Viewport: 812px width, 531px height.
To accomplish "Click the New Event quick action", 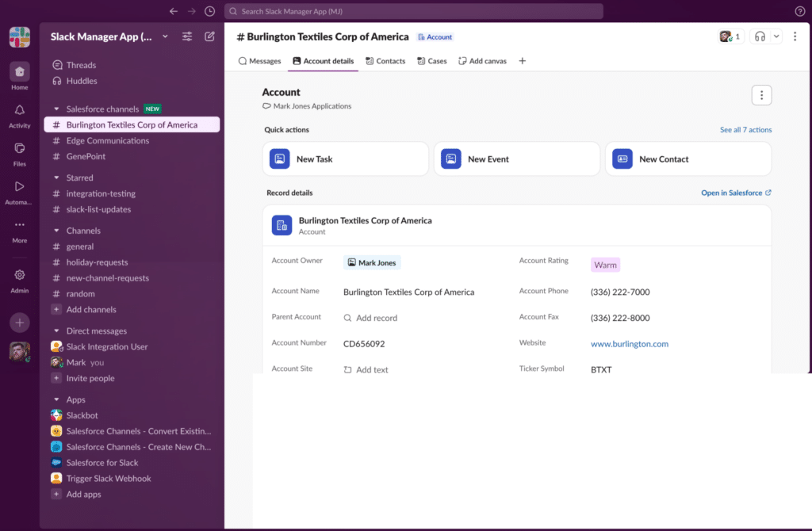I will tap(517, 159).
